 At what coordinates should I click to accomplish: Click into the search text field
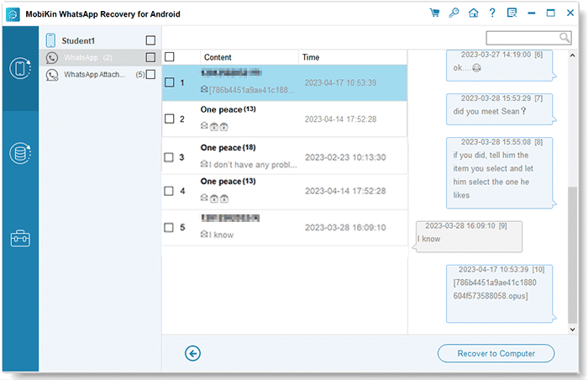(x=522, y=37)
